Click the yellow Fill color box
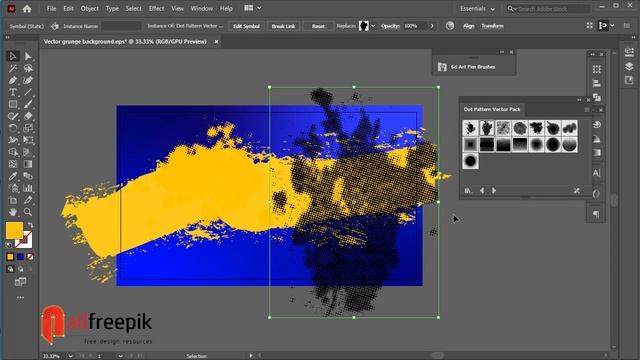 click(14, 230)
